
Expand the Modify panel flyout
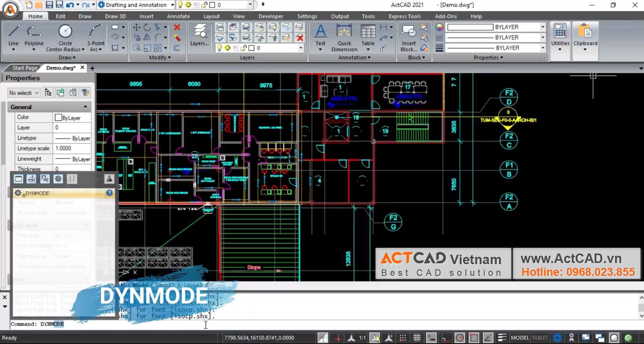pyautogui.click(x=160, y=58)
